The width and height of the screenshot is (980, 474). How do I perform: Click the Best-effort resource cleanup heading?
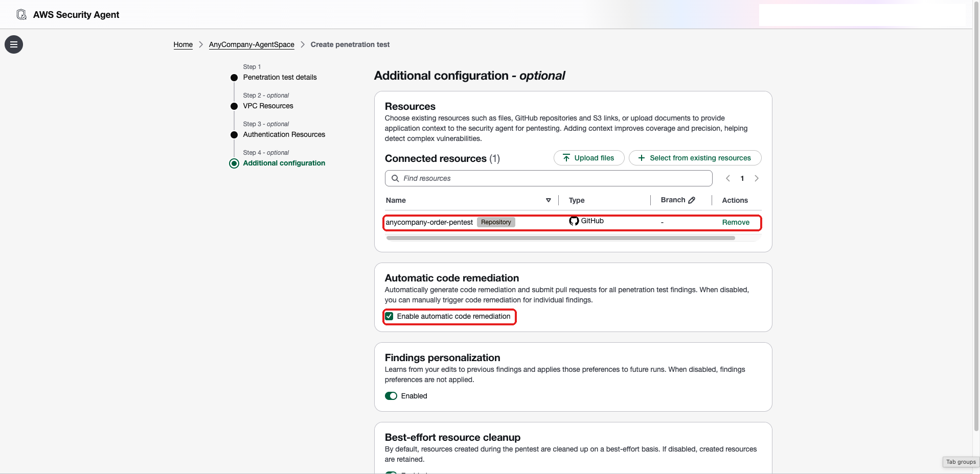pos(452,437)
